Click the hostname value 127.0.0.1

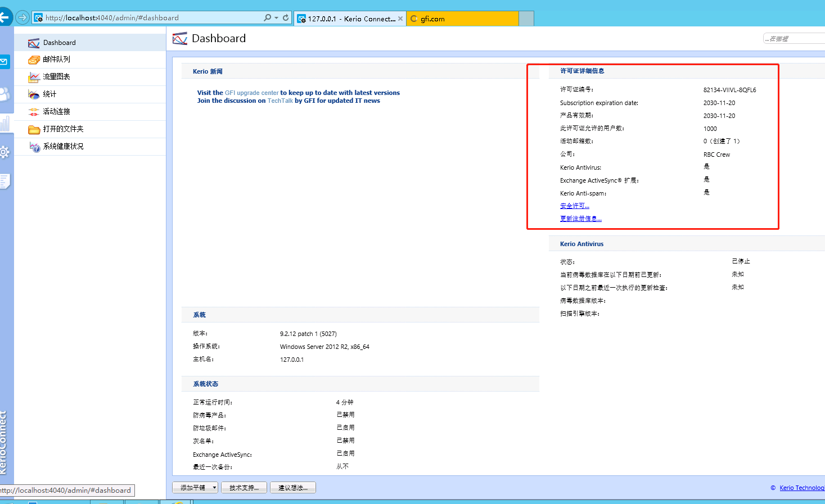(292, 360)
